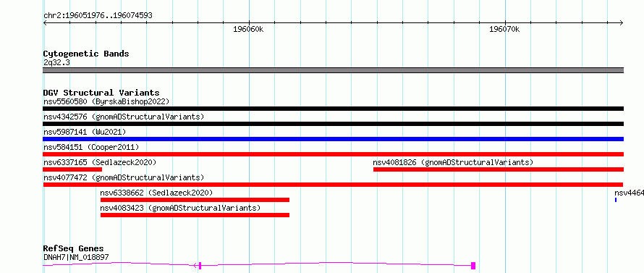This screenshot has height=273, width=644.
Task: Open variant nsv6338662 (Sedlazeck2020) label
Action: click(x=156, y=193)
